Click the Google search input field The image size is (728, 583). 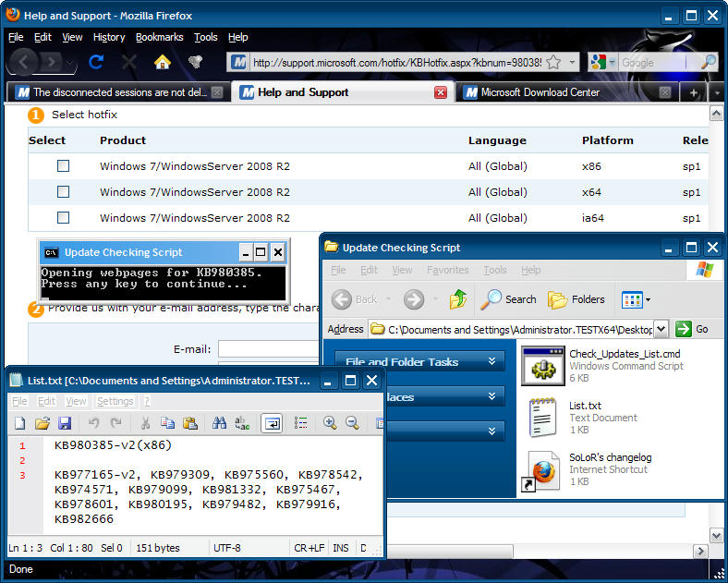pyautogui.click(x=652, y=62)
